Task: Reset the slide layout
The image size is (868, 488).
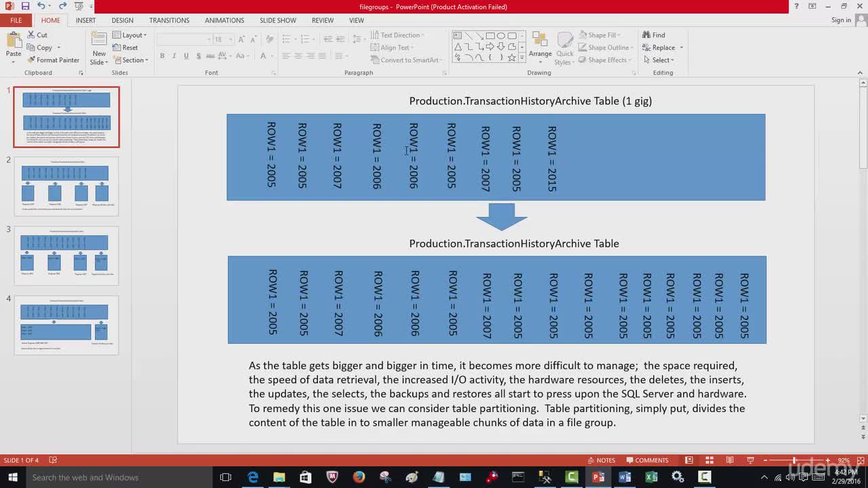Action: point(125,47)
